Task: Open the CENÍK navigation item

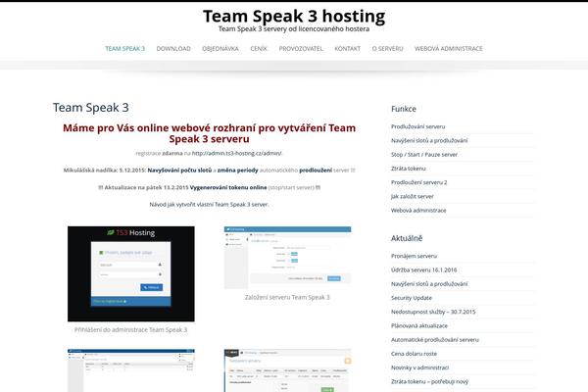Action: (x=259, y=49)
